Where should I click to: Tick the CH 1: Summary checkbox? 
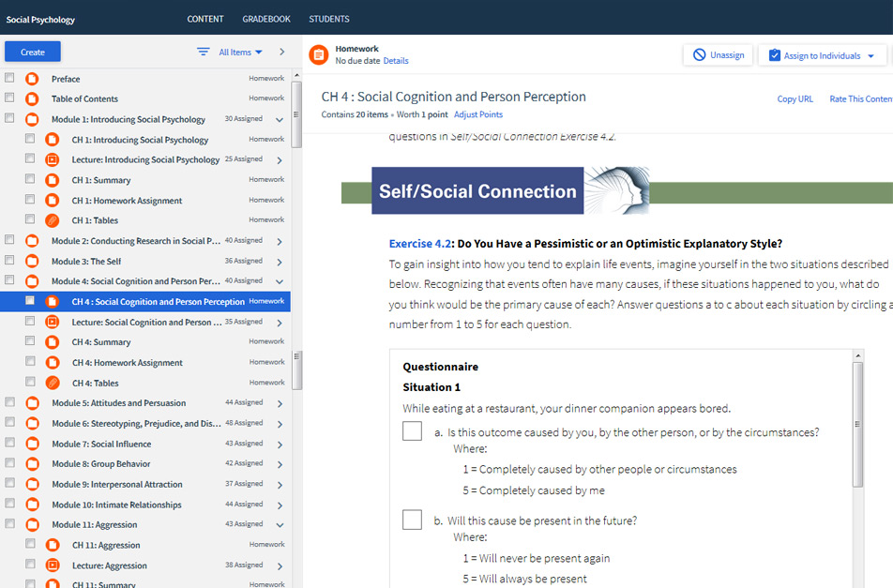30,179
